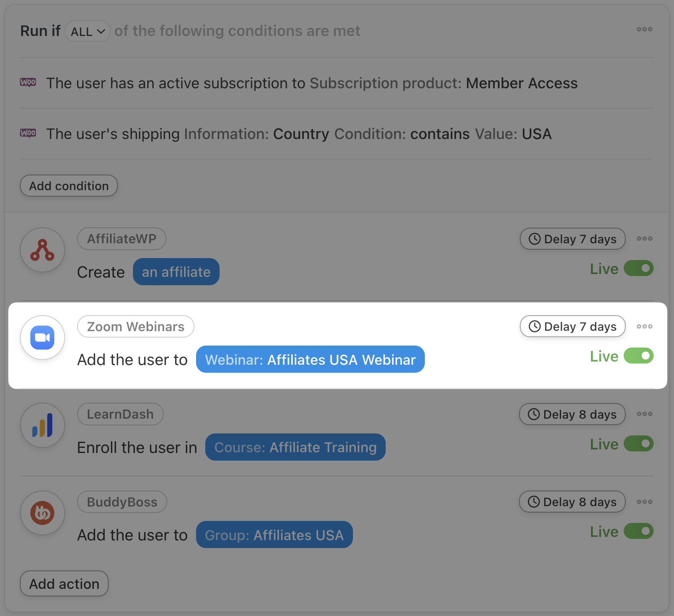The height and width of the screenshot is (616, 674).
Task: Edit the Webinar: Affiliates USA Webinar token
Action: click(310, 359)
